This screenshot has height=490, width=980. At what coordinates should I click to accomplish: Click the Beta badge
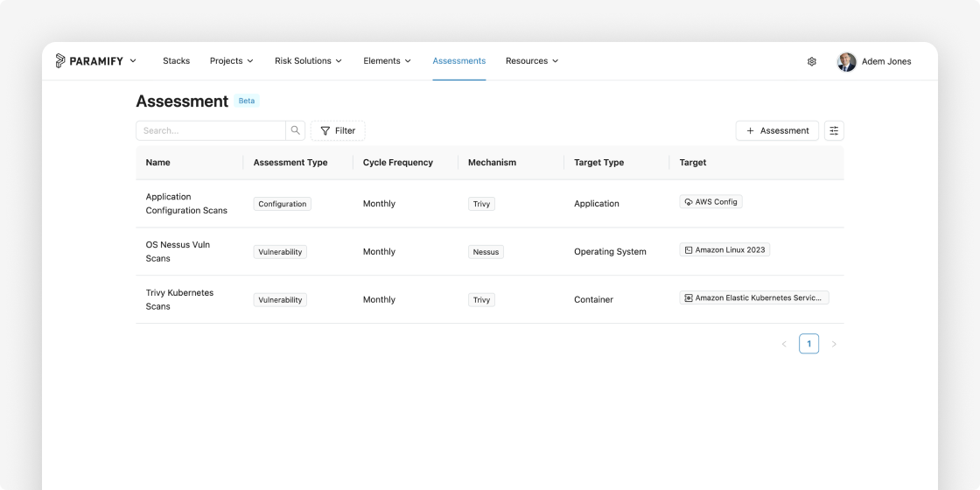247,101
